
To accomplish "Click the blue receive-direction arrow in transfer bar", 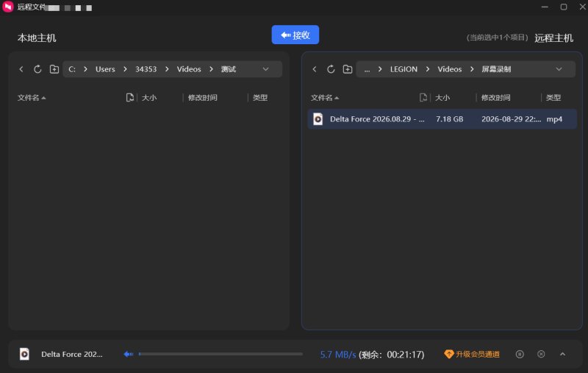I will click(x=129, y=354).
